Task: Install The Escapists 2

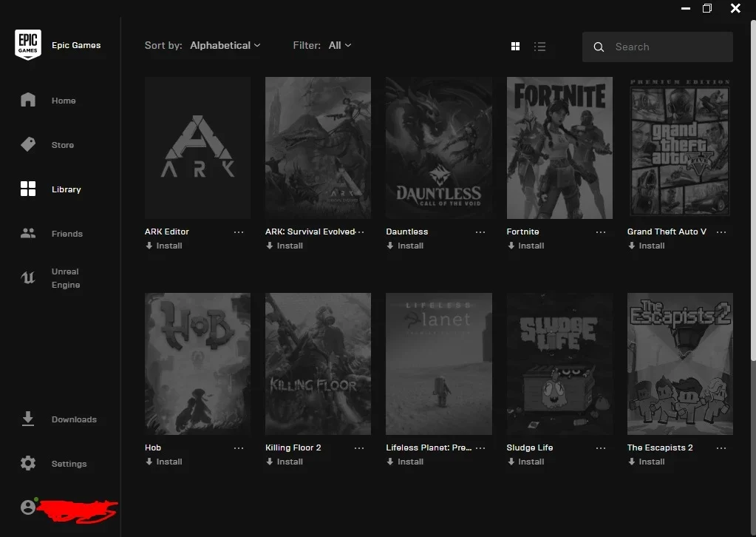Action: pos(646,462)
